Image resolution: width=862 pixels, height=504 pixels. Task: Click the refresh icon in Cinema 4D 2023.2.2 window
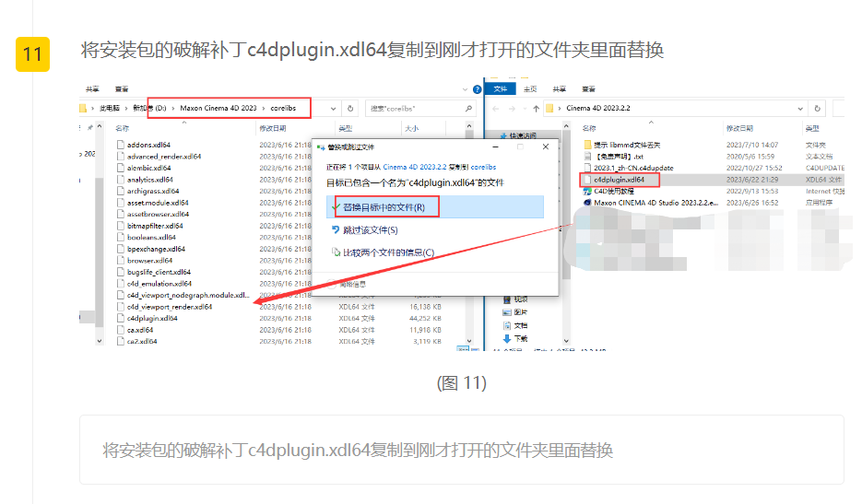[x=817, y=109]
